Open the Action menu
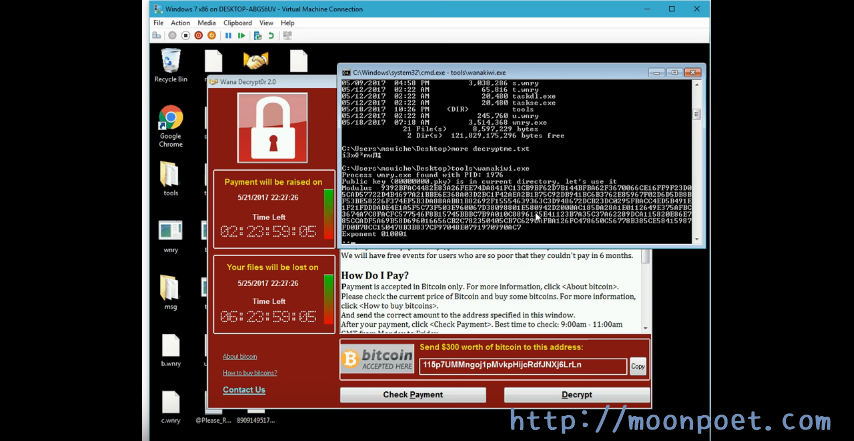Image resolution: width=854 pixels, height=441 pixels. [180, 23]
